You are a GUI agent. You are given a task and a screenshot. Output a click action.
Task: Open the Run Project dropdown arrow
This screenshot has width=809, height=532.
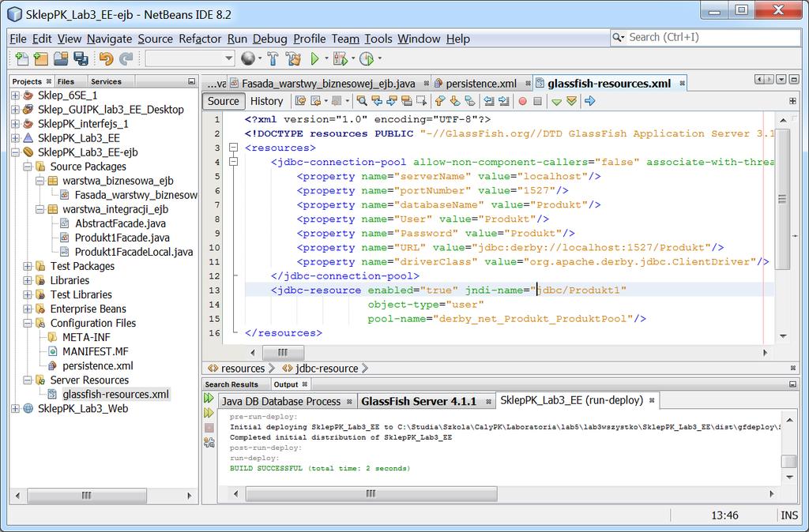tap(326, 58)
